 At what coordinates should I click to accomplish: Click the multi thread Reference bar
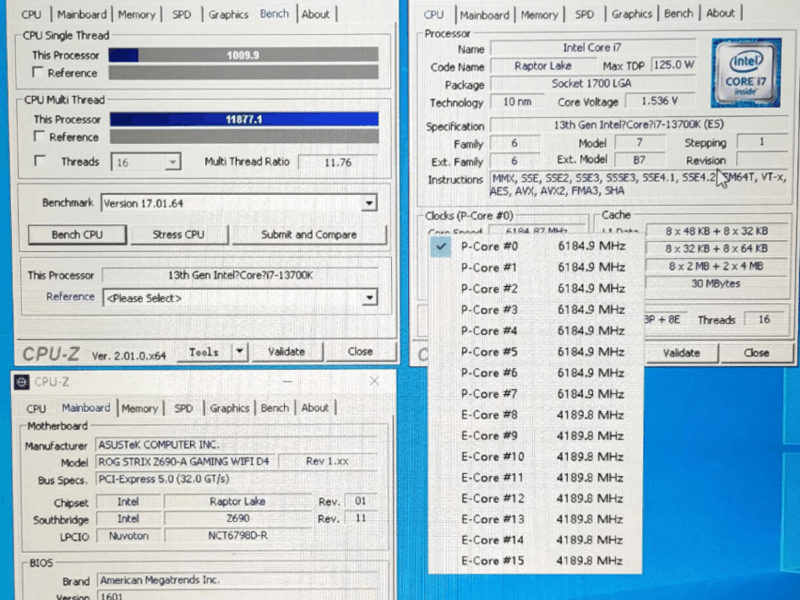pos(244,137)
